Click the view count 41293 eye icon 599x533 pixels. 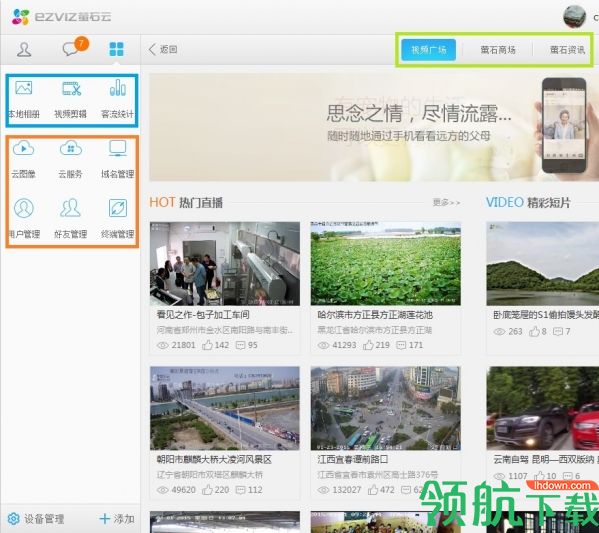pos(323,345)
